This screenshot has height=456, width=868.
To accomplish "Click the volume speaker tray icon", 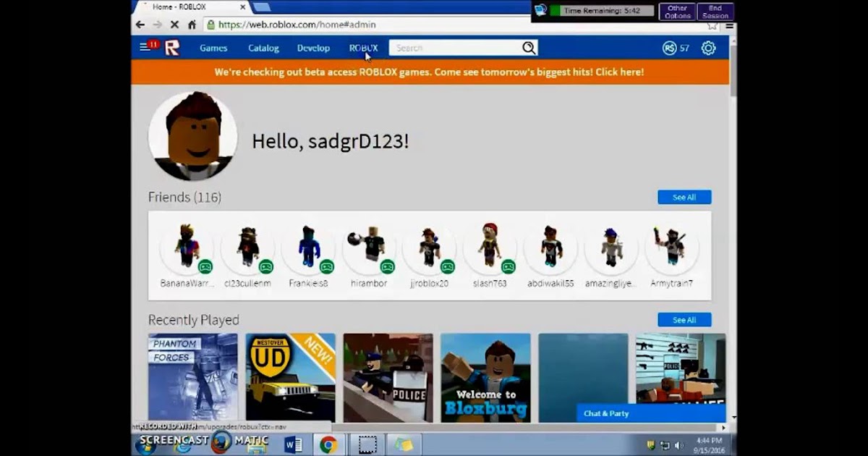I will tap(678, 445).
